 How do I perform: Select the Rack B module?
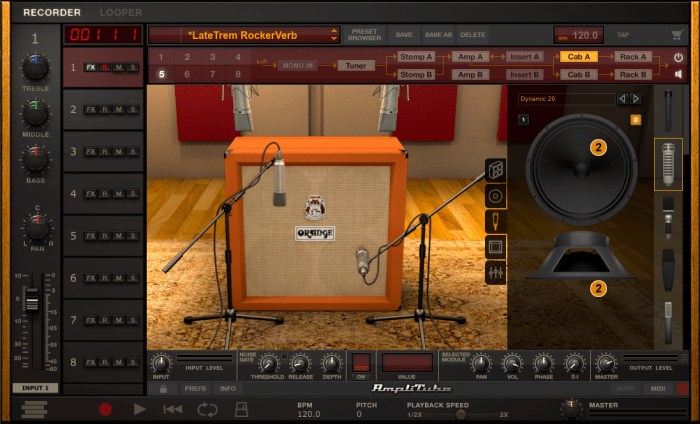(633, 75)
